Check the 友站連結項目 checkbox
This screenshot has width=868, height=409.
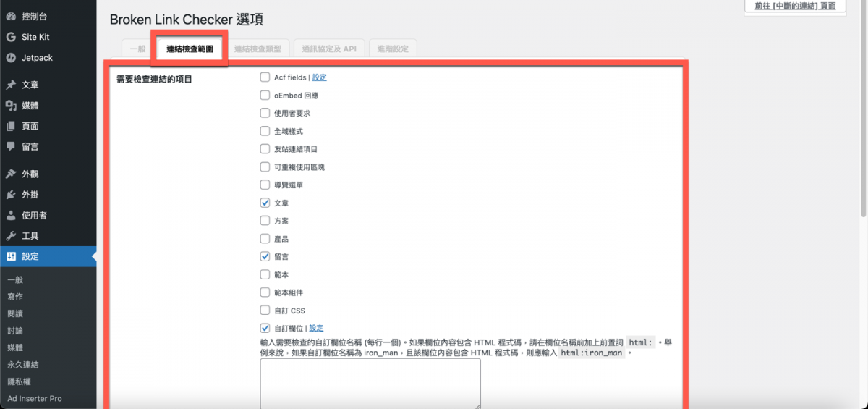265,149
